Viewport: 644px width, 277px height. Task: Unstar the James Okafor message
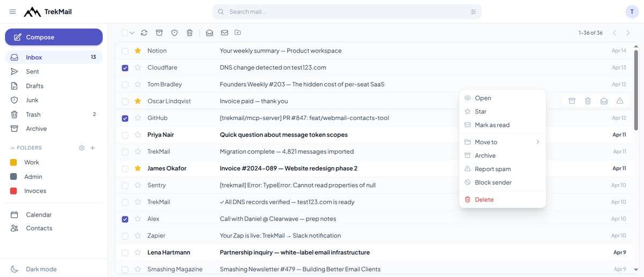coord(137,168)
